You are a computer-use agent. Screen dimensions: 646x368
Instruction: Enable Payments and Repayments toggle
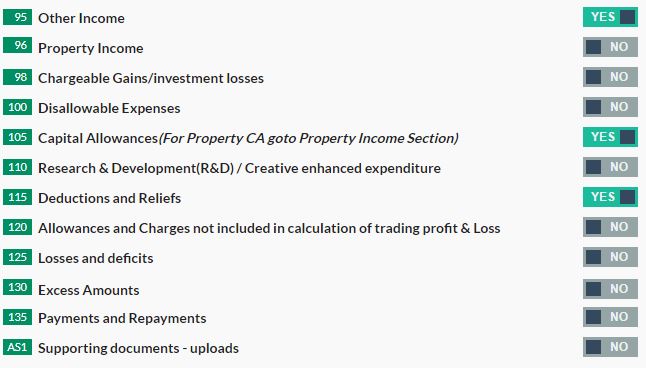pos(610,317)
